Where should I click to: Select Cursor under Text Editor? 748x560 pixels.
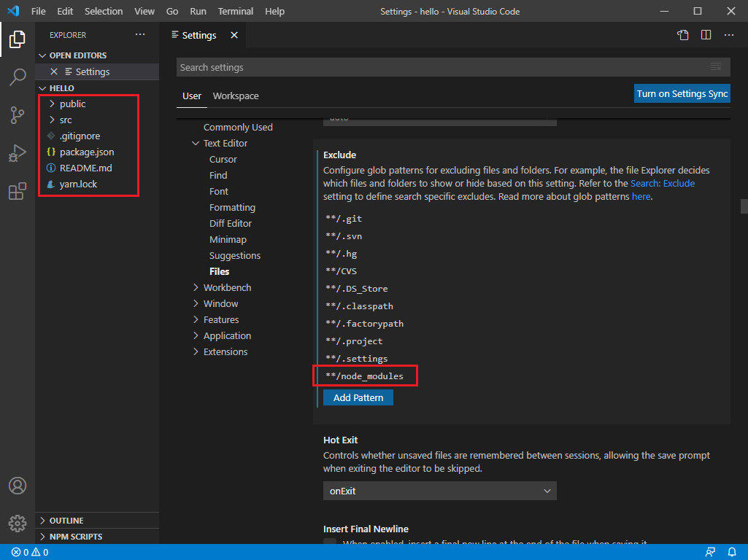(223, 159)
